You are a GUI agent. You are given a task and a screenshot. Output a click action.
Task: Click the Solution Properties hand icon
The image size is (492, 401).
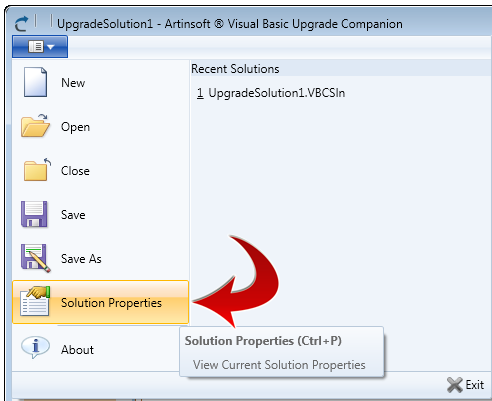click(x=35, y=301)
